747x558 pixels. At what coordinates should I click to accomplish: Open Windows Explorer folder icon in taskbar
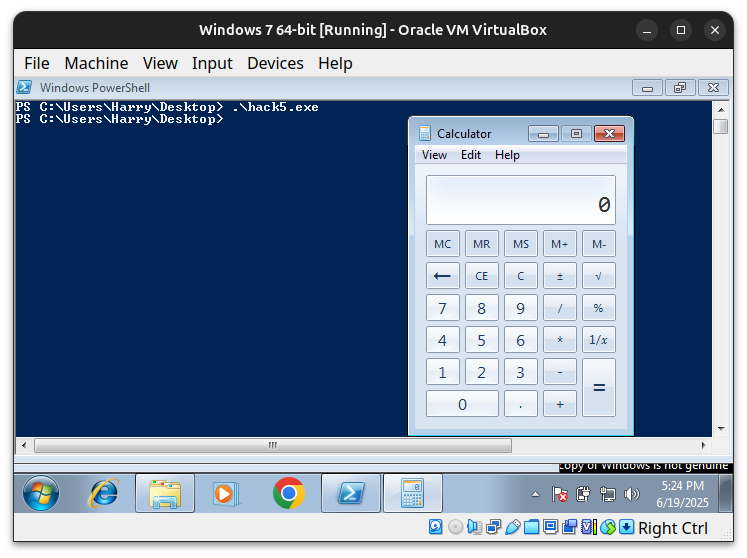point(165,493)
